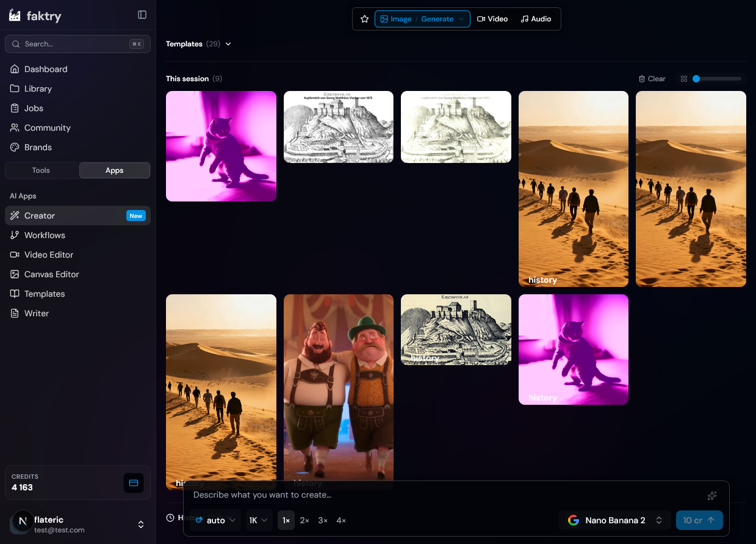Click the credit card icon beside credits
The image size is (756, 544).
134,483
